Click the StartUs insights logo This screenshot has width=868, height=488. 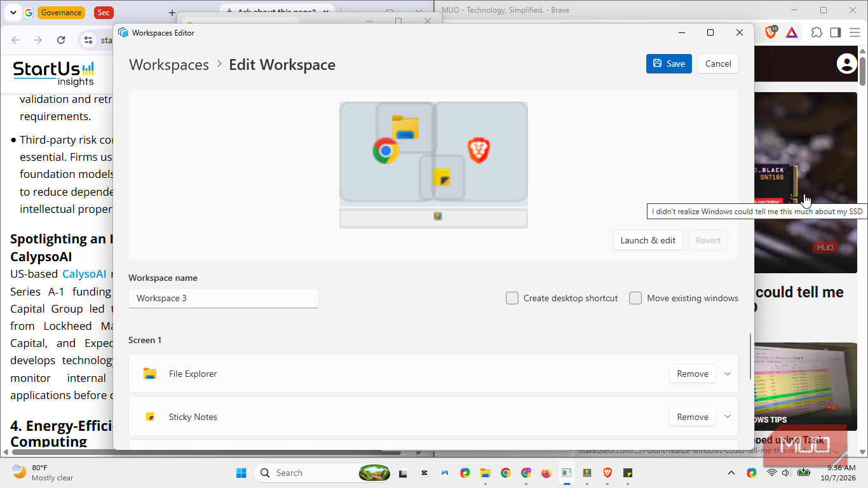(x=54, y=73)
